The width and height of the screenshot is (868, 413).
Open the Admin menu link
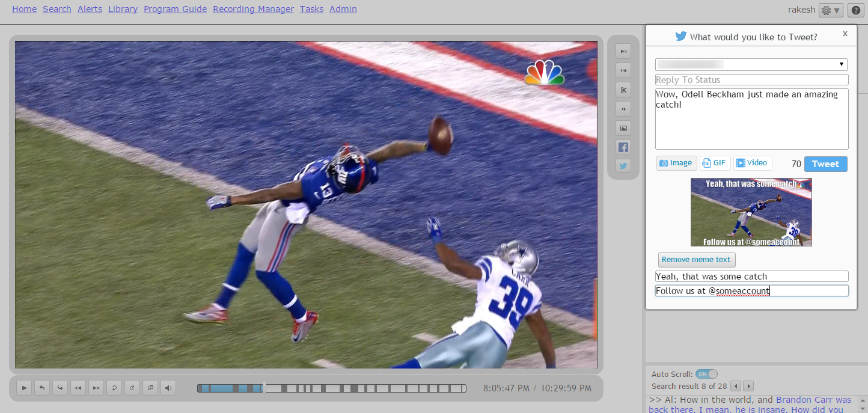point(343,9)
